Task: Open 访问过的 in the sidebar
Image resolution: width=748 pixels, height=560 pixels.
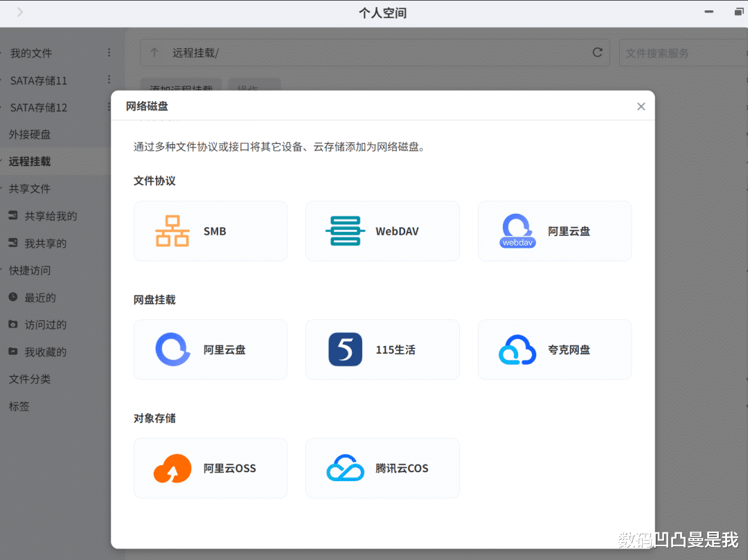Action: point(45,325)
